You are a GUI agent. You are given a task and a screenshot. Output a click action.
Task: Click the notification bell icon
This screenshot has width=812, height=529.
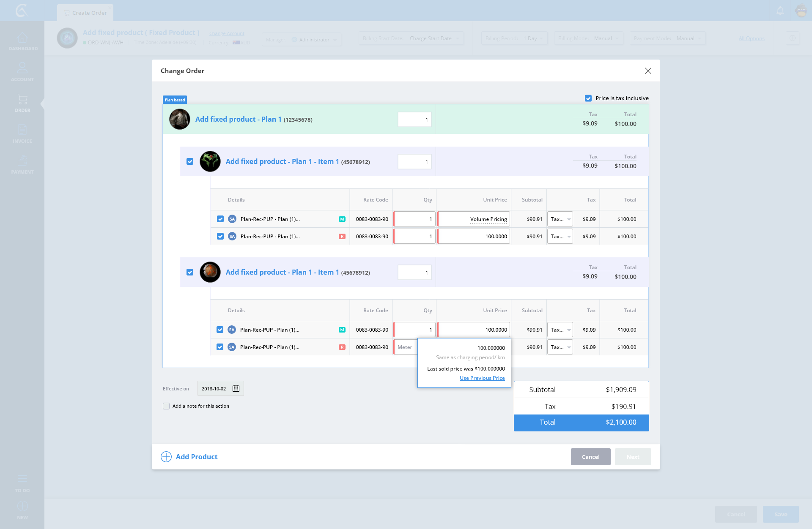[780, 11]
